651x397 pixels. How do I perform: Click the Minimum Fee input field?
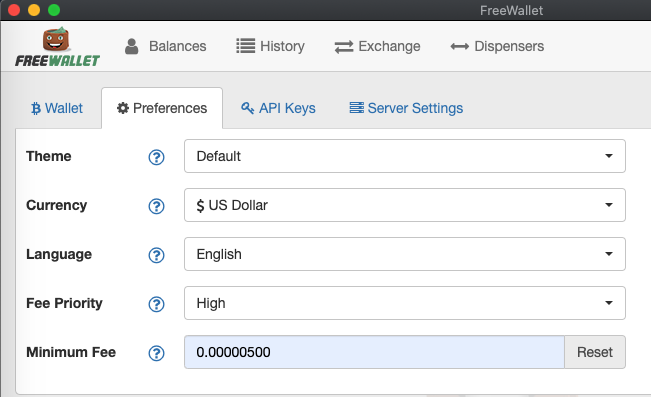(x=374, y=352)
